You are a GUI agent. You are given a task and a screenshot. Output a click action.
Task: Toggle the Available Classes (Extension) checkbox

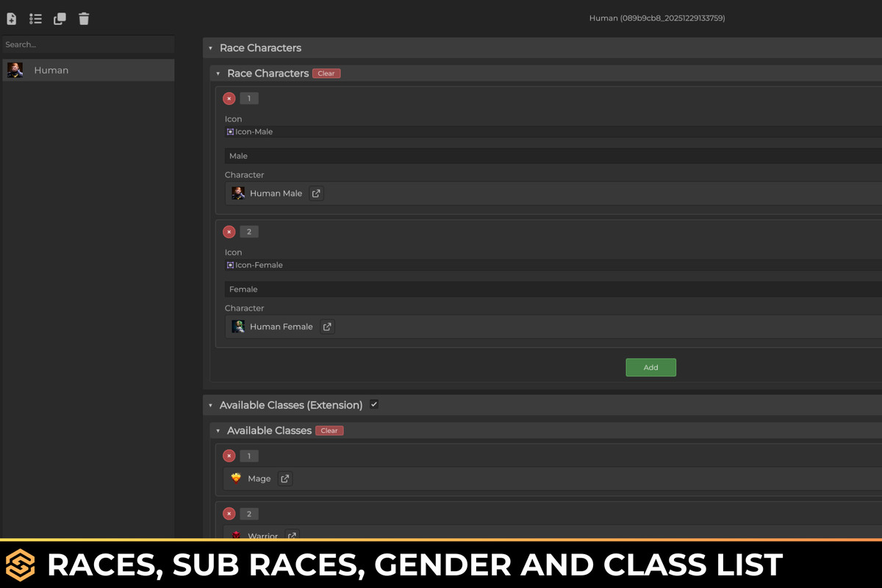(x=374, y=404)
